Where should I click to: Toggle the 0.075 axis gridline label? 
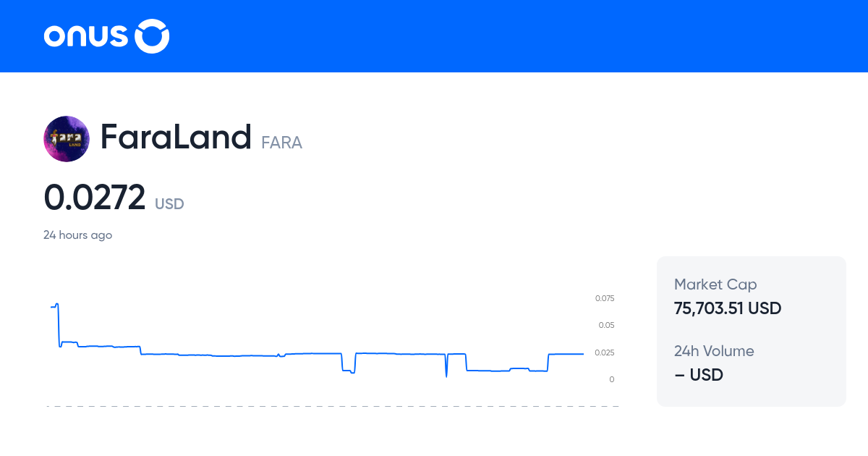pyautogui.click(x=604, y=298)
